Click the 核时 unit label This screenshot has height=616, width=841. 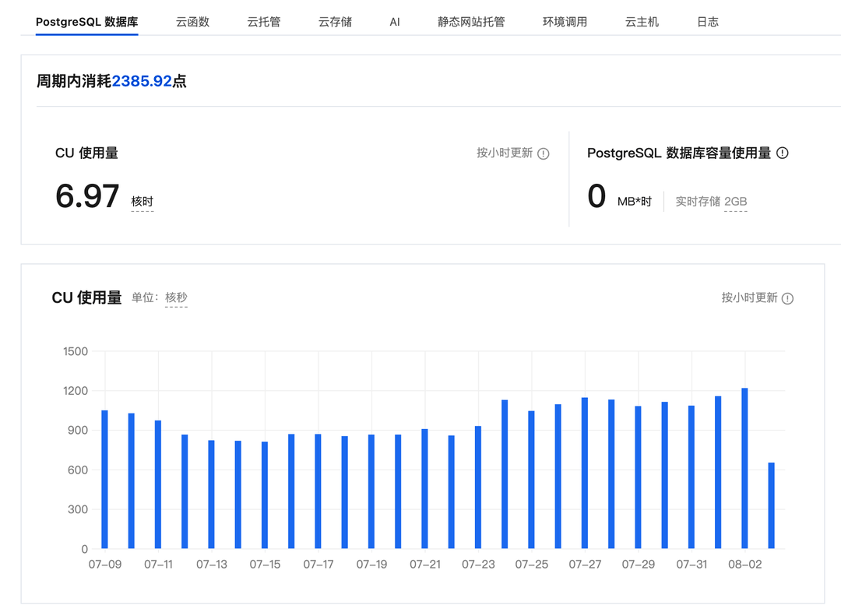pyautogui.click(x=143, y=202)
